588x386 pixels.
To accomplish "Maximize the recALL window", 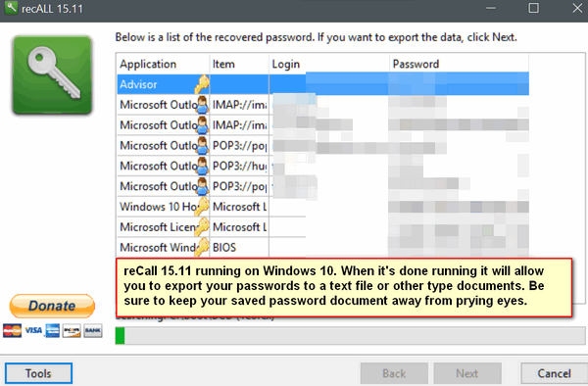I will click(534, 8).
